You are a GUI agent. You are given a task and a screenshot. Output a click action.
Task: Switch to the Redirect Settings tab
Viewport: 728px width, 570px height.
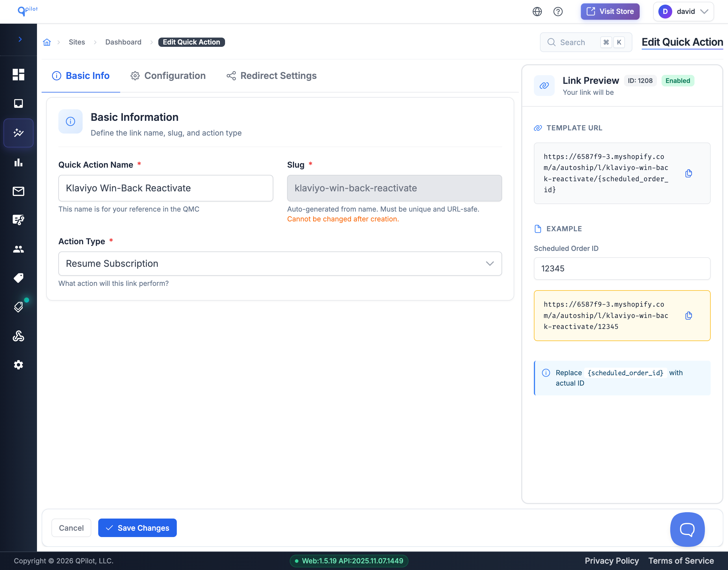[272, 76]
